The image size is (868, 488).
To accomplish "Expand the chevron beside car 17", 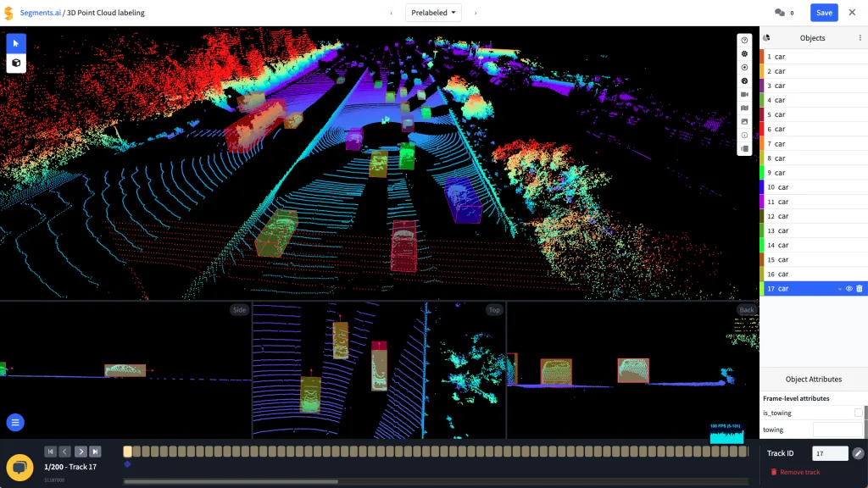I will point(839,289).
